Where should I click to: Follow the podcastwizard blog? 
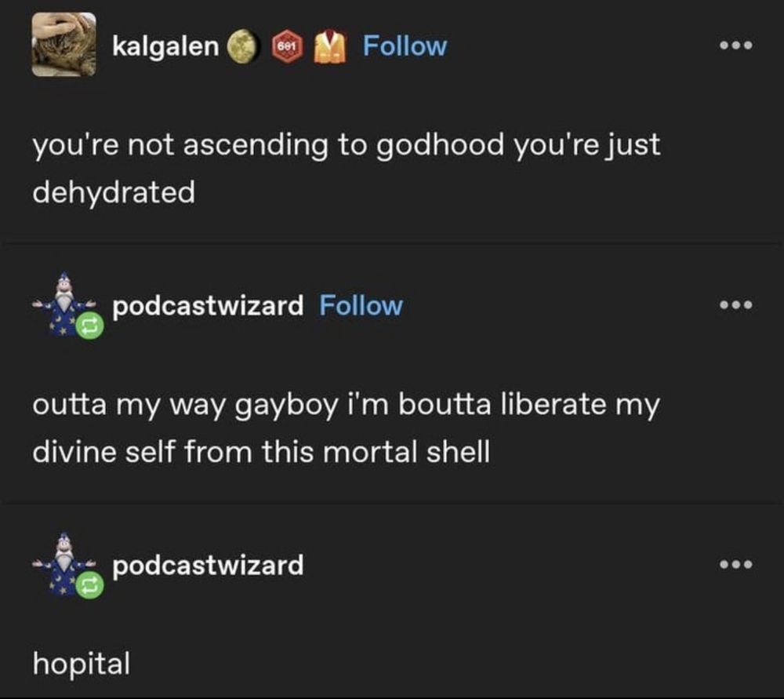click(361, 305)
